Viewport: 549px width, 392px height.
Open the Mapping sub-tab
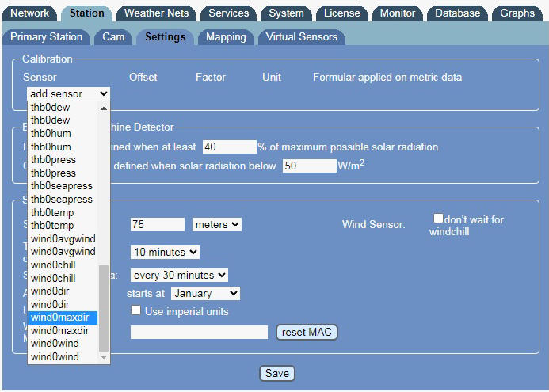[226, 37]
